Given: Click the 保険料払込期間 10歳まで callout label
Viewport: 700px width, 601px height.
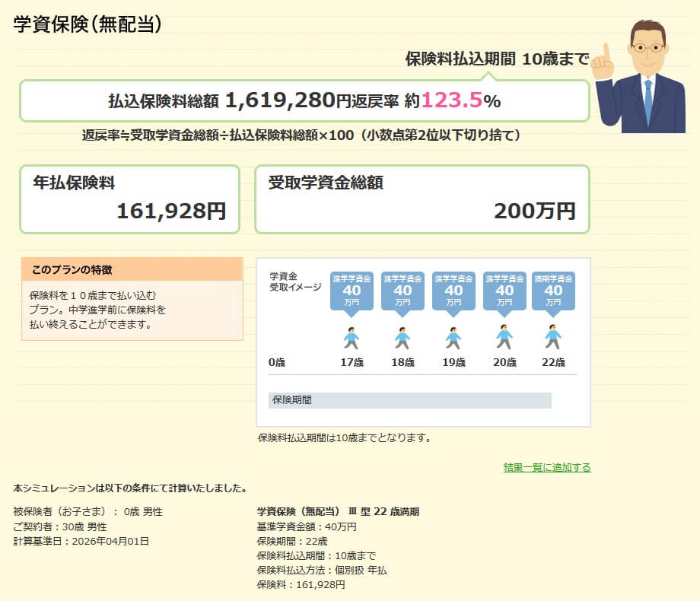Looking at the screenshot, I should click(x=497, y=59).
